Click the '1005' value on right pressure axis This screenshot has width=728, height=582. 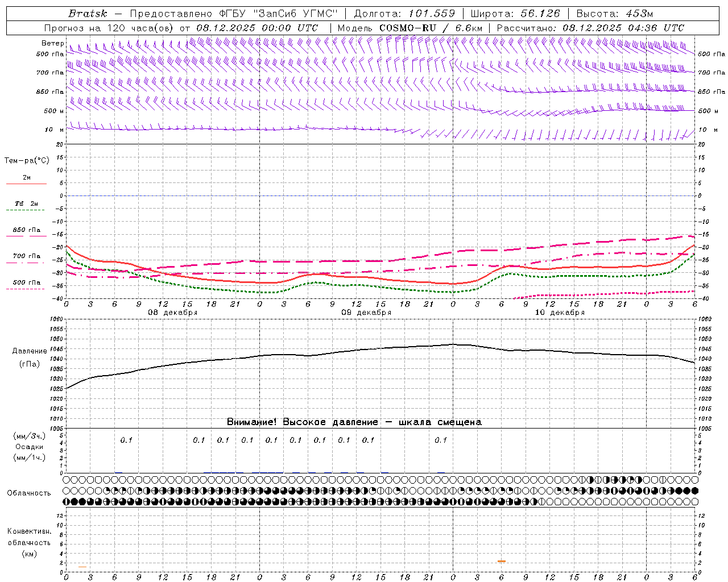(x=705, y=429)
